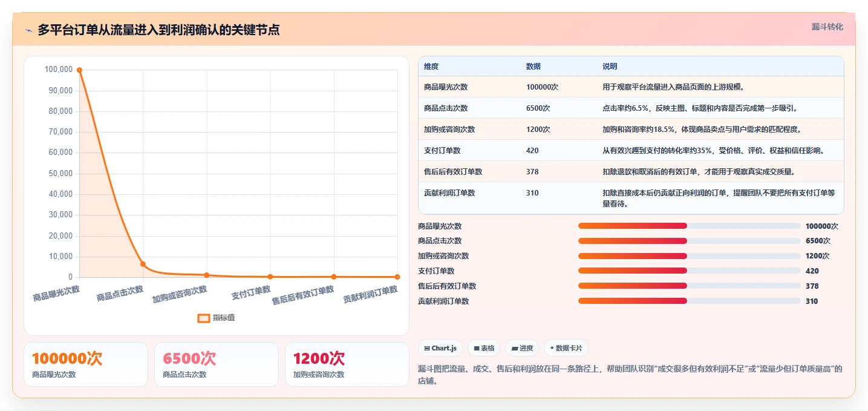868x411 pixels.
Task: Click the 商品点击次数 progress bar
Action: (689, 241)
